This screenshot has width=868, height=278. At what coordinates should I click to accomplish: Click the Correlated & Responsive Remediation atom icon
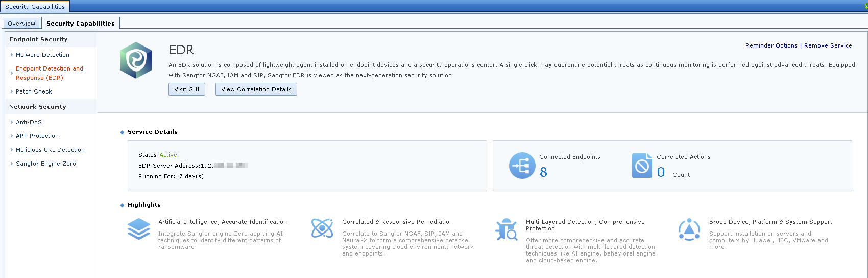pos(322,228)
